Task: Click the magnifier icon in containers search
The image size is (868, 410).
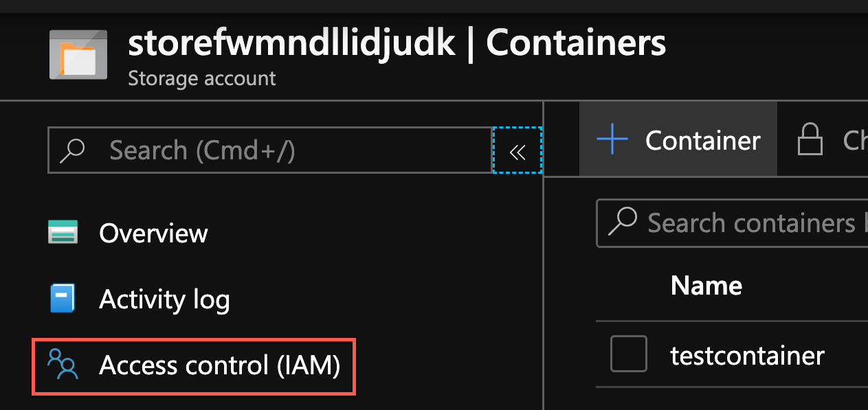Action: click(x=622, y=223)
